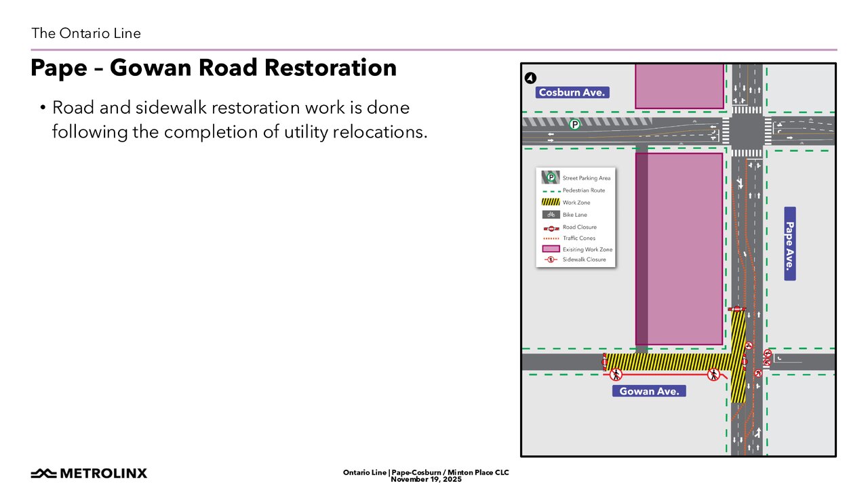This screenshot has height=488, width=868.
Task: Click the Gowan Ave. street label
Action: click(649, 391)
